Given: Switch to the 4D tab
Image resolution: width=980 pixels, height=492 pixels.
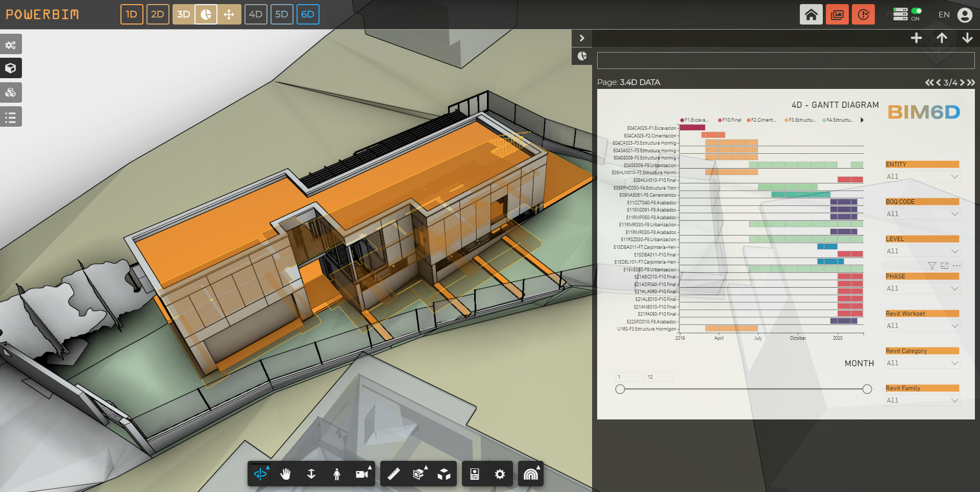Looking at the screenshot, I should coord(256,14).
